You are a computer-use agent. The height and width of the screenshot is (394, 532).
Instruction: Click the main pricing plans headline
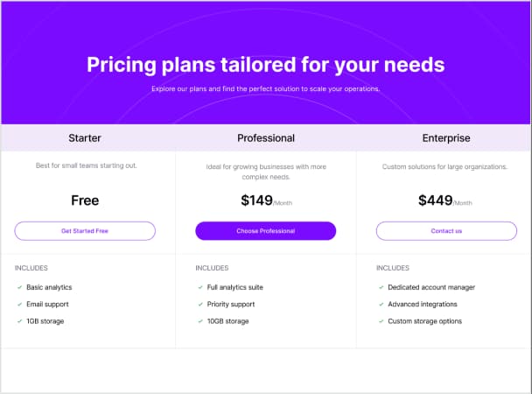pyautogui.click(x=266, y=65)
